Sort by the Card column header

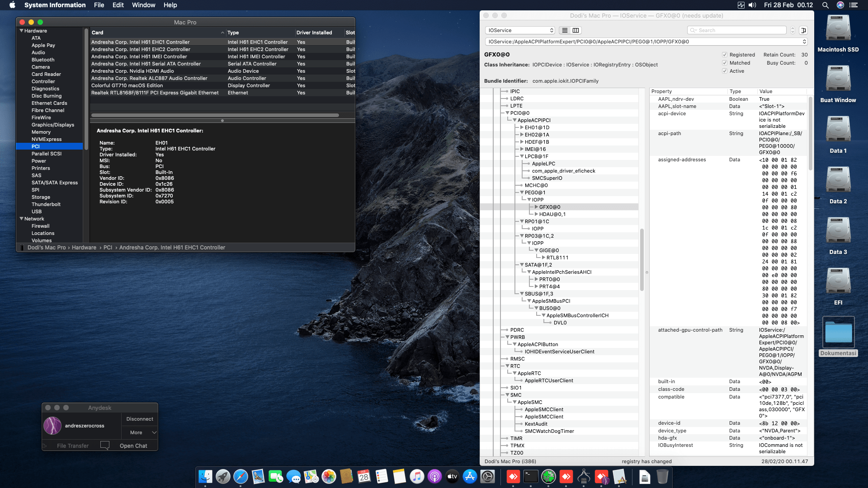tap(157, 33)
